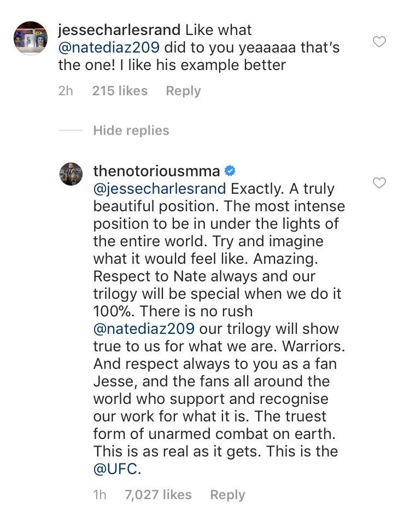Viewport: 410px width, 532px height.
Task: Click the 1h timestamp
Action: (100, 495)
